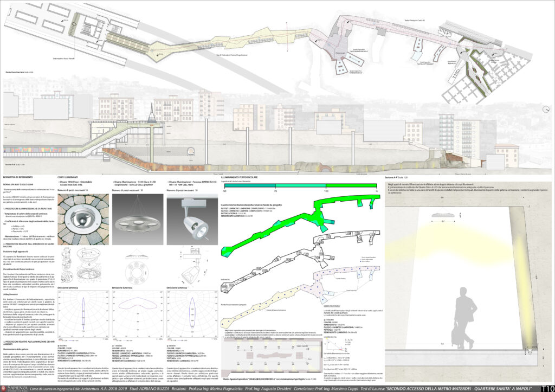Select the exploded drawing of the floor luminaire
Image resolution: width=555 pixels, height=392 pixels.
[x=82, y=265]
